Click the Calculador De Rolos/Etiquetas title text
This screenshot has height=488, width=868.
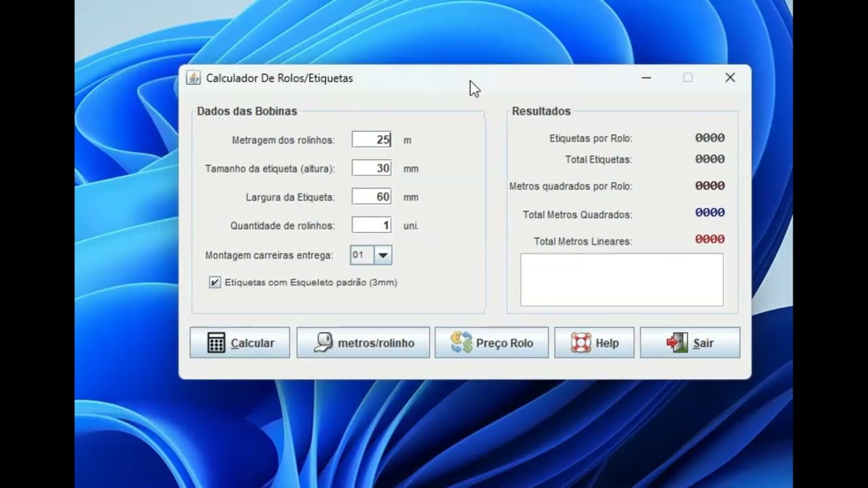click(279, 79)
